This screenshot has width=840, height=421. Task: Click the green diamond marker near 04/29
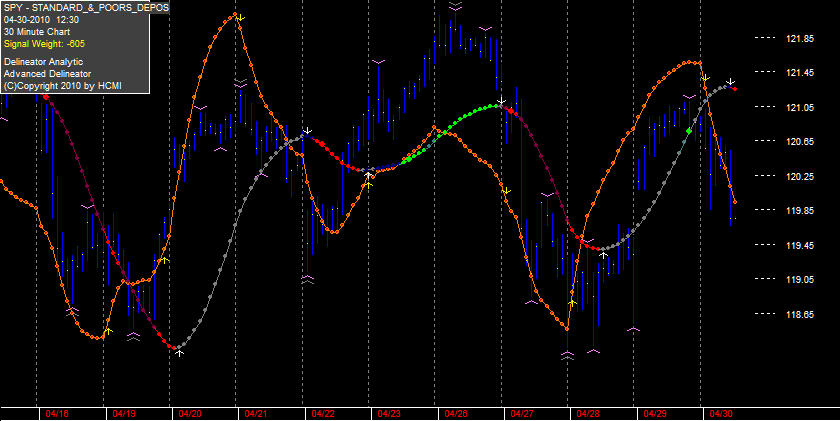[x=689, y=131]
